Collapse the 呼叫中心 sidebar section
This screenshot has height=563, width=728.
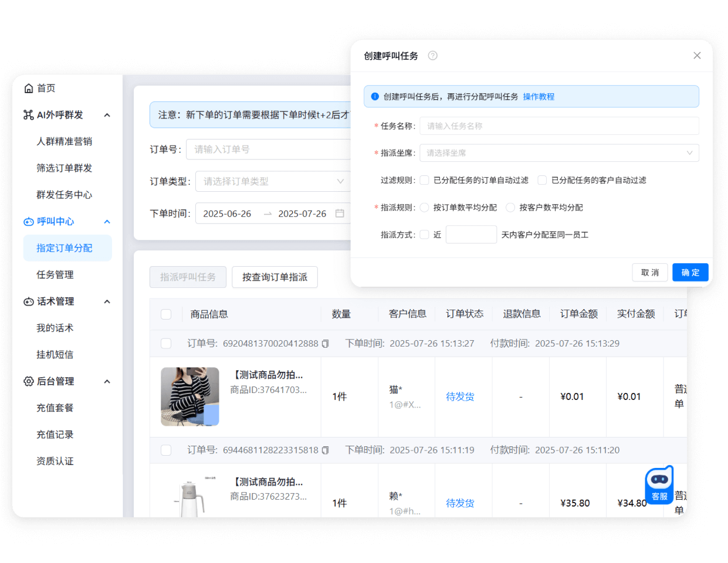click(107, 221)
